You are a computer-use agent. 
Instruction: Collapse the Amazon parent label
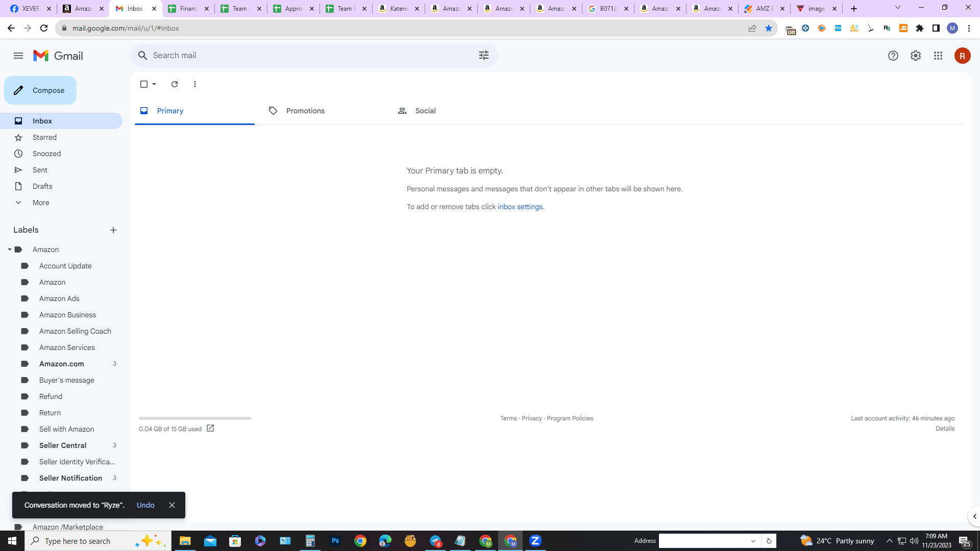click(9, 249)
